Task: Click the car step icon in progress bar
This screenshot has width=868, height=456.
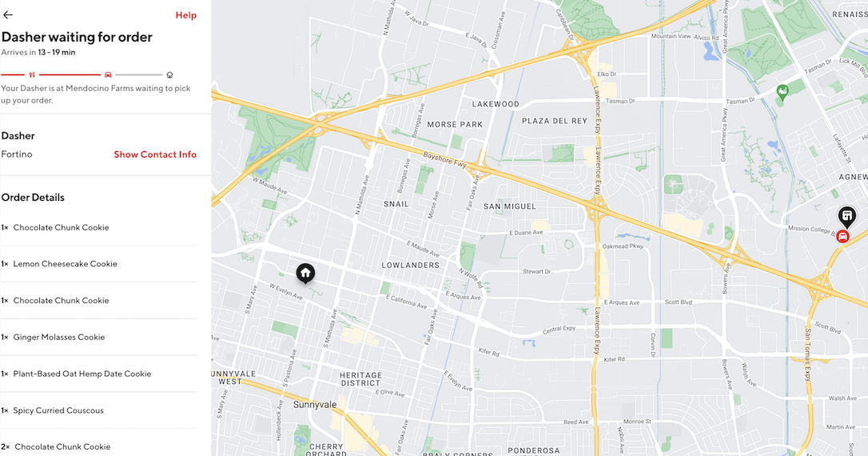Action: (109, 74)
